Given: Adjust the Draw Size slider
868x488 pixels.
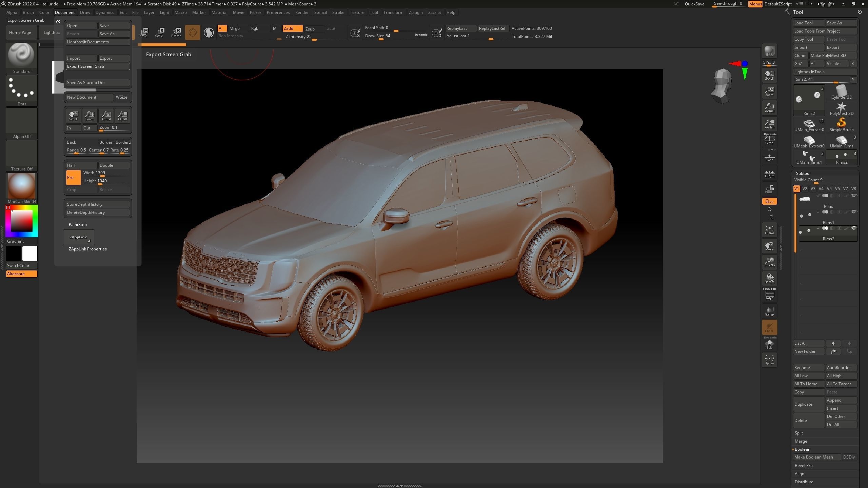Looking at the screenshot, I should coord(396,36).
